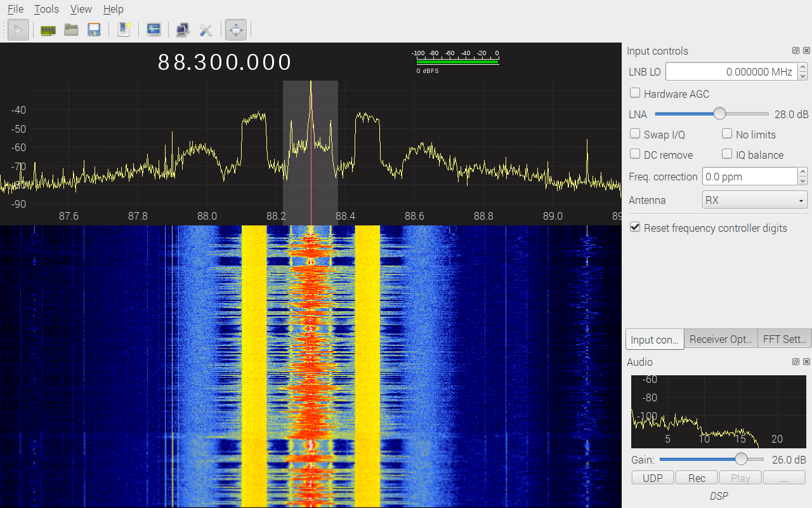Decrease Freq. correction with the down arrow
This screenshot has width=812, height=508.
pos(803,180)
